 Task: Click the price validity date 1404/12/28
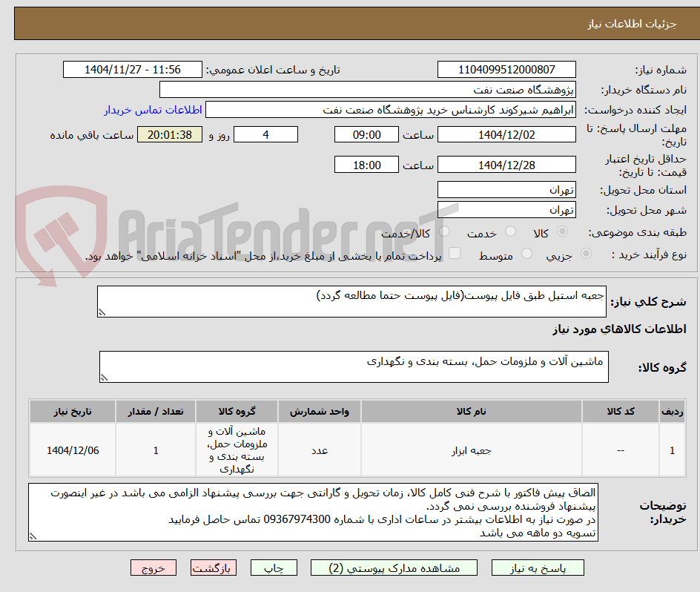pyautogui.click(x=506, y=165)
